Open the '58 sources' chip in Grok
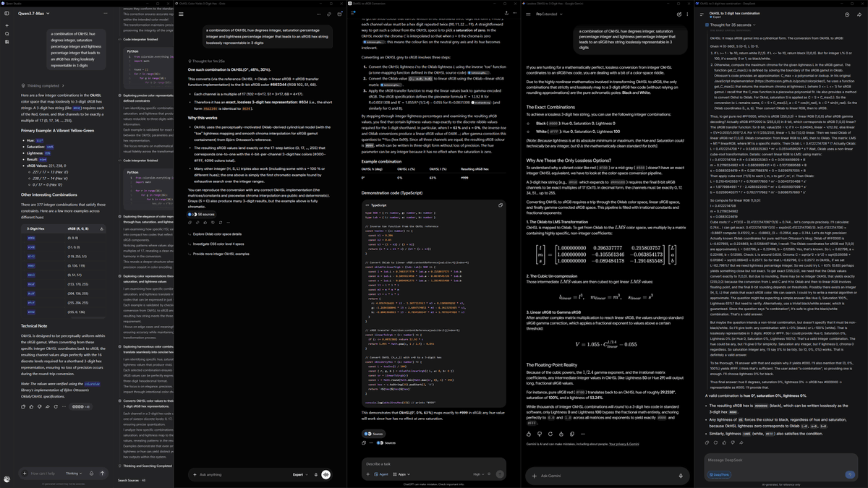Image resolution: width=868 pixels, height=488 pixels. pos(202,215)
